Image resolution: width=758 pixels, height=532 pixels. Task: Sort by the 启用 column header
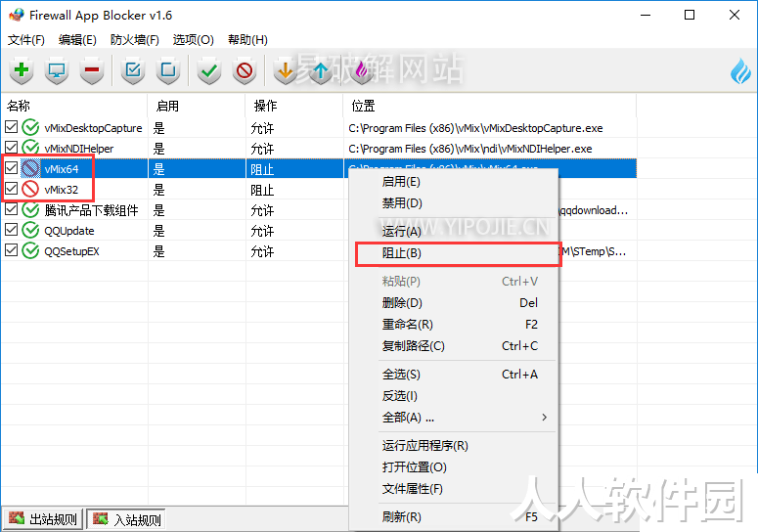tap(197, 106)
